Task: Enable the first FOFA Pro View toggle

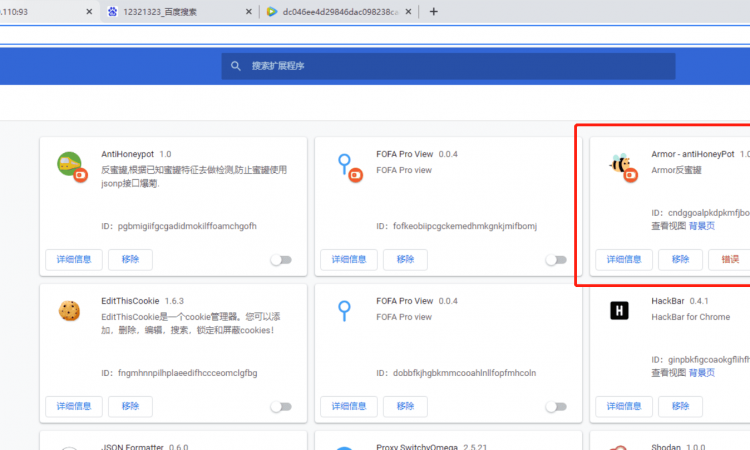Action: pos(556,260)
